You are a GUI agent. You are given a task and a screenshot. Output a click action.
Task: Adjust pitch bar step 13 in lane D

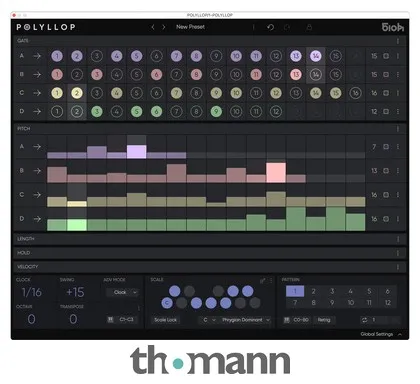tap(296, 219)
